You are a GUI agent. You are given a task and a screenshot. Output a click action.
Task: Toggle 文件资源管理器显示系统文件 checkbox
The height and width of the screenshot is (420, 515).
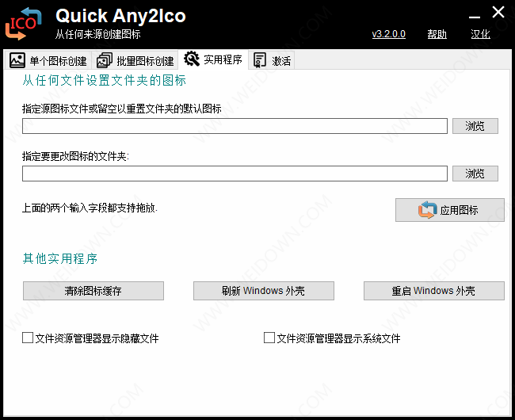point(269,338)
